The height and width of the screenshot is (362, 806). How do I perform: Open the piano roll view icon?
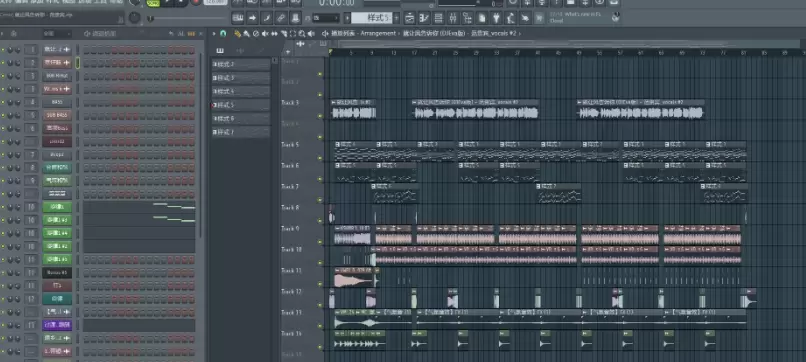(424, 18)
